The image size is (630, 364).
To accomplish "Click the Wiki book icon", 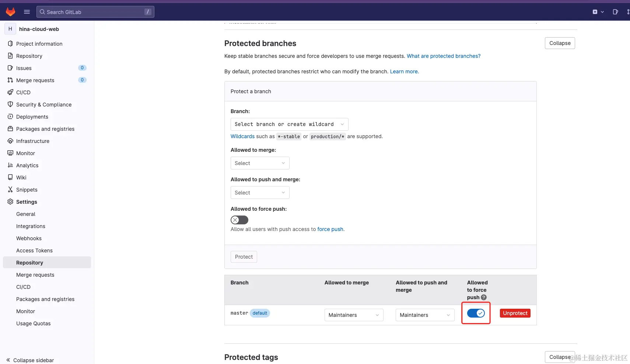I will (10, 177).
